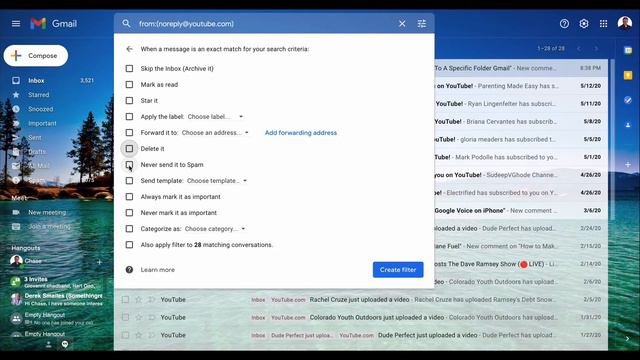Viewport: 640px width, 360px height.
Task: Open Dude Perfect just uploaded email 1/27/20
Action: 361,335
